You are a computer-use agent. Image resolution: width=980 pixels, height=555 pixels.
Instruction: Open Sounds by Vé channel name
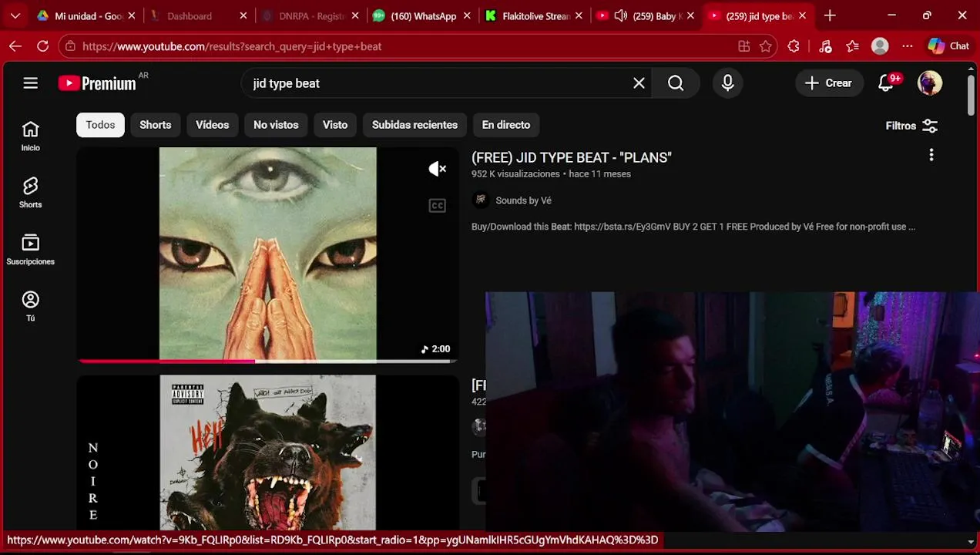[x=523, y=200]
